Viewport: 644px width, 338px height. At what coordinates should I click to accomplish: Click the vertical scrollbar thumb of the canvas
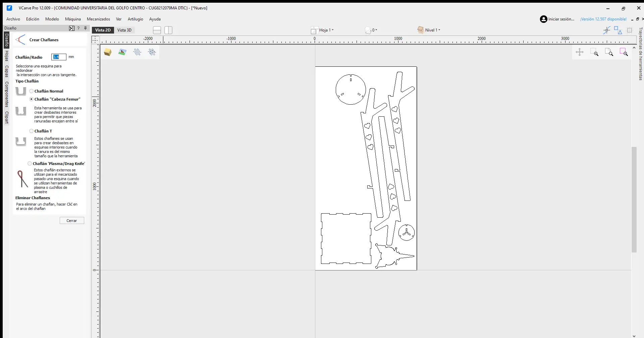pyautogui.click(x=634, y=200)
